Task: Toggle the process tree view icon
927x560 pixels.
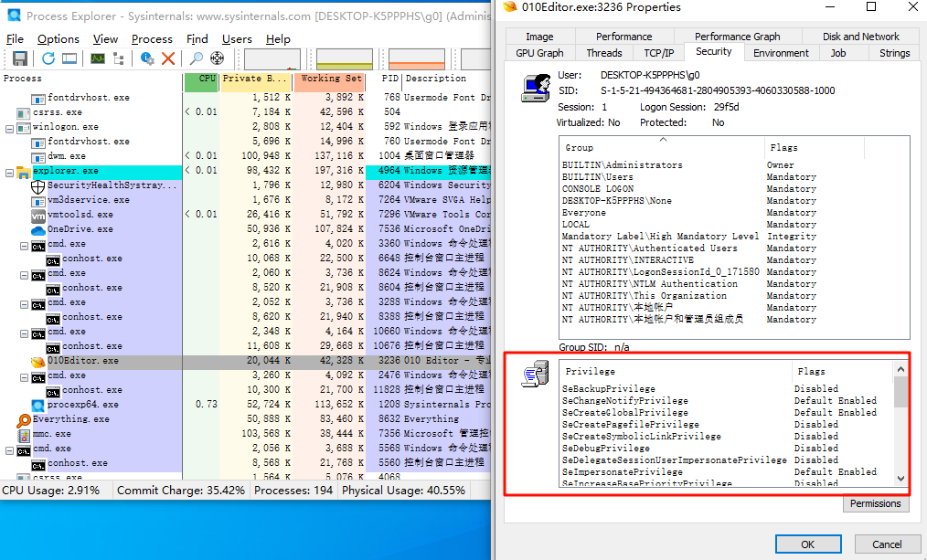Action: click(x=119, y=58)
